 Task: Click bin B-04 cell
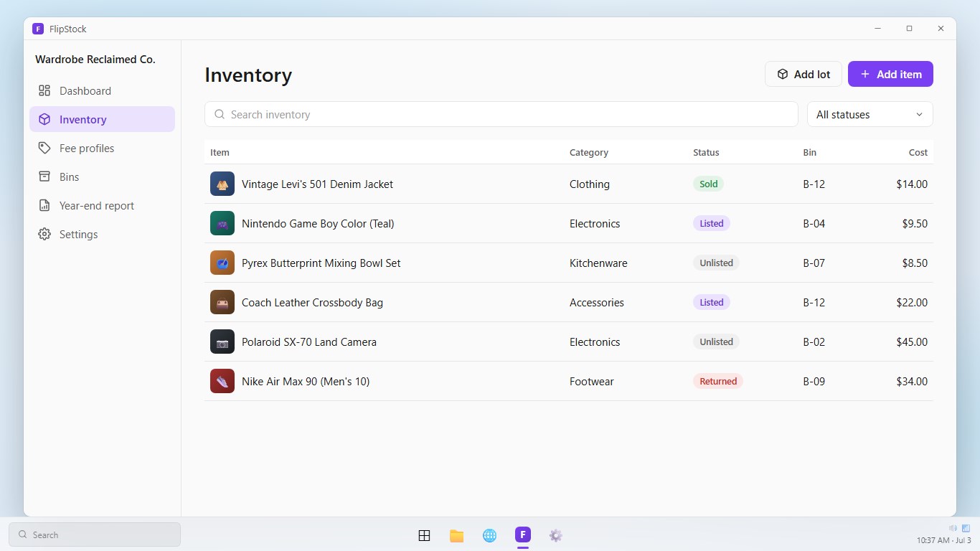[x=814, y=223]
